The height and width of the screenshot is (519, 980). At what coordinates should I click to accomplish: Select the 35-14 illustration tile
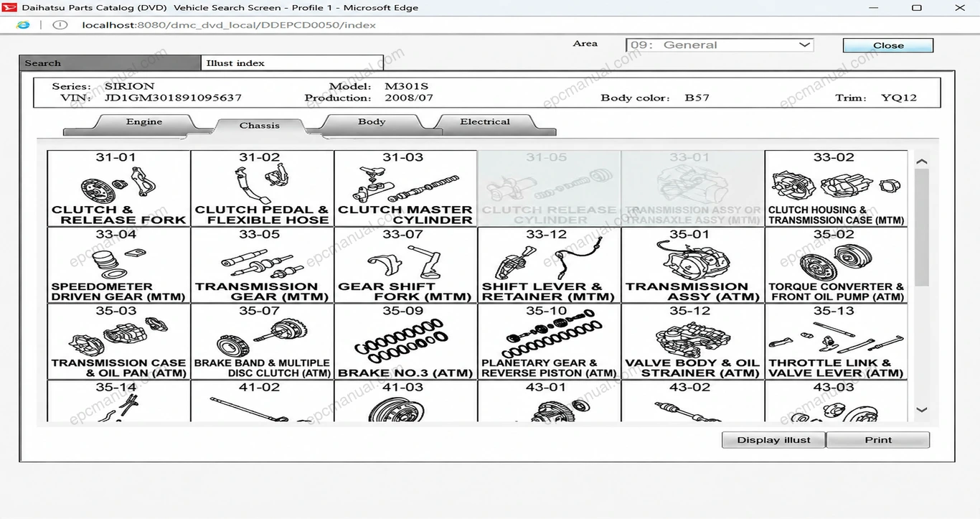(x=119, y=401)
